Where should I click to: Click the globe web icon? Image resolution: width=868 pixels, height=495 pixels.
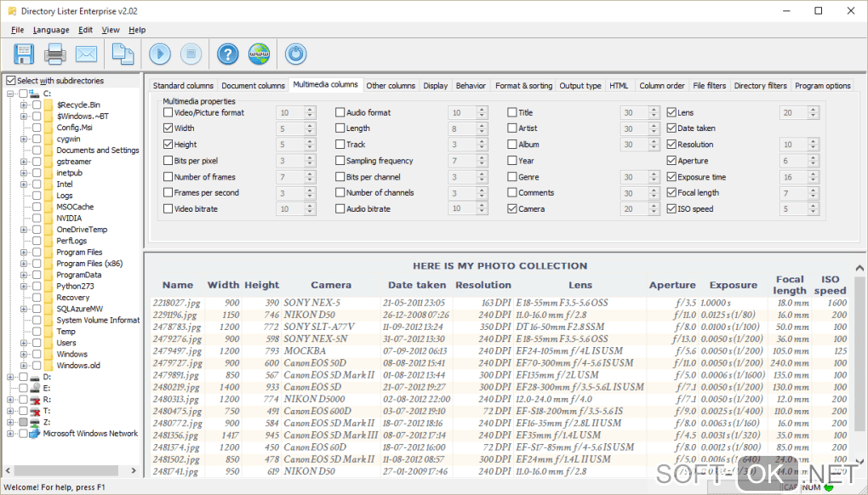point(259,54)
